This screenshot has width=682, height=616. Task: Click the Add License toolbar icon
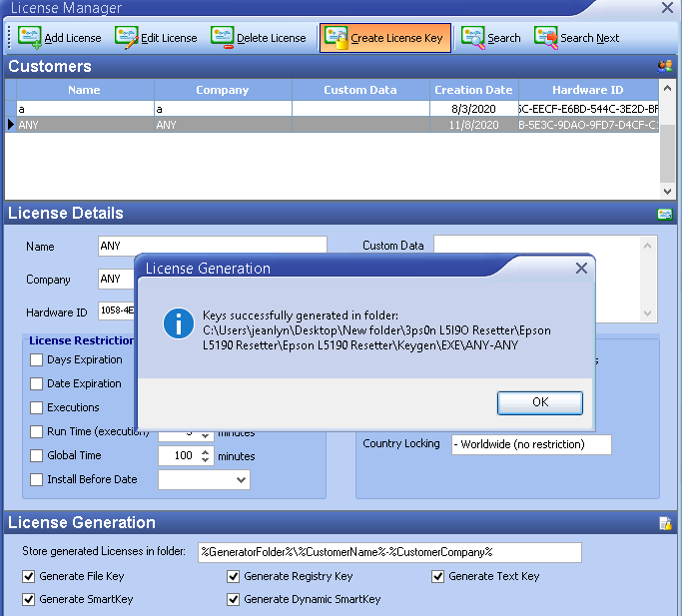30,37
